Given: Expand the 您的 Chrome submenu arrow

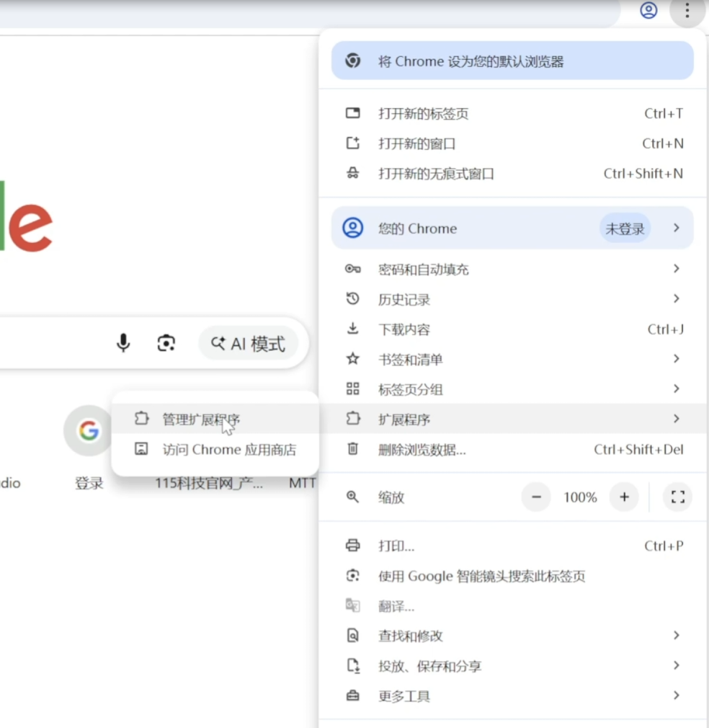Looking at the screenshot, I should point(677,228).
